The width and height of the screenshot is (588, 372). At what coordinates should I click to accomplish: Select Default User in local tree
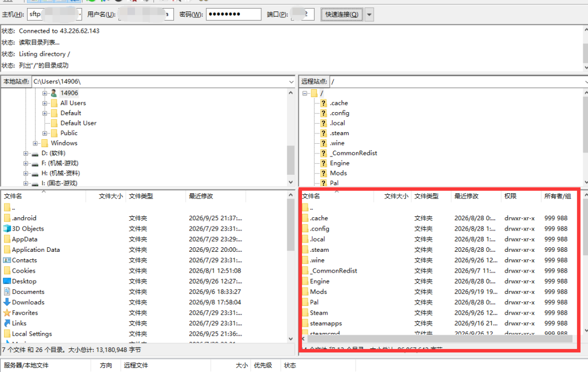78,123
